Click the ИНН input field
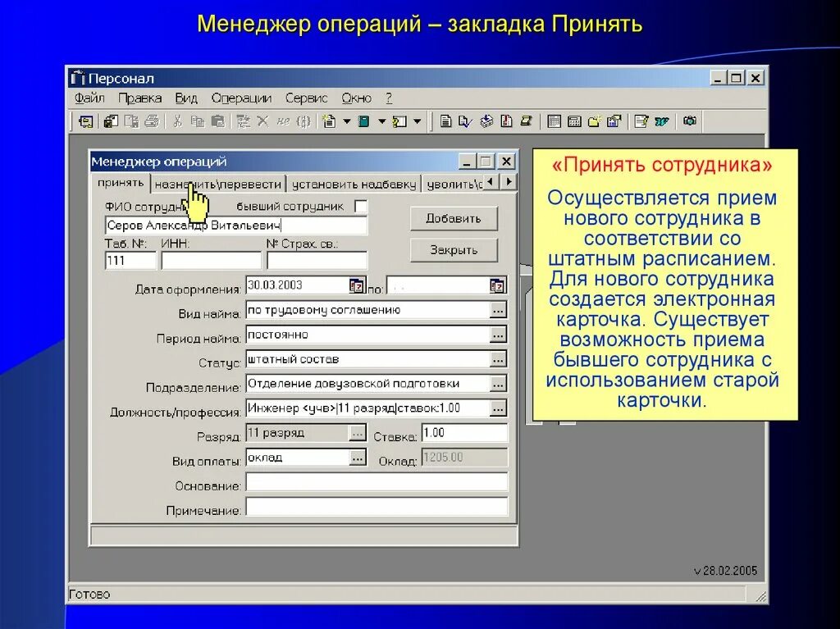This screenshot has width=840, height=629. (x=211, y=261)
